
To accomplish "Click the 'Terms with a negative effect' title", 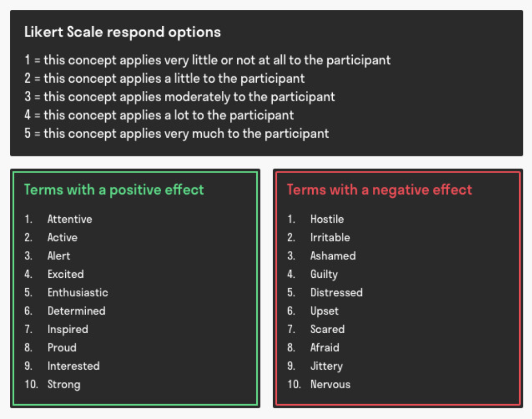I will point(379,190).
